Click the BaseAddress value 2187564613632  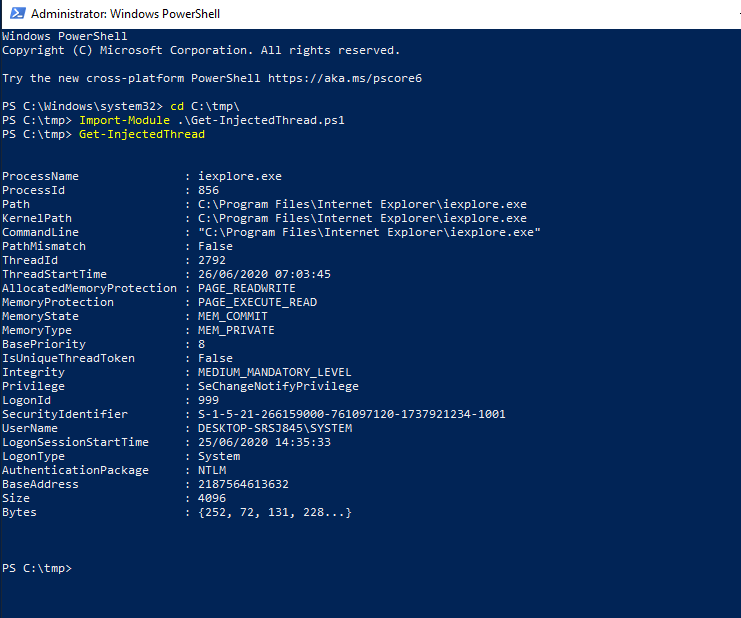[243, 484]
